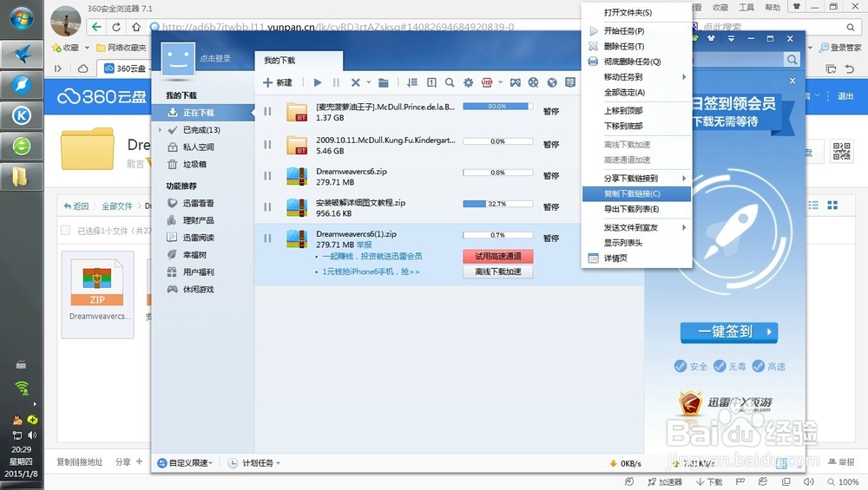The image size is (868, 490).
Task: Expand the 分享下载链接到 submenu
Action: coord(636,179)
